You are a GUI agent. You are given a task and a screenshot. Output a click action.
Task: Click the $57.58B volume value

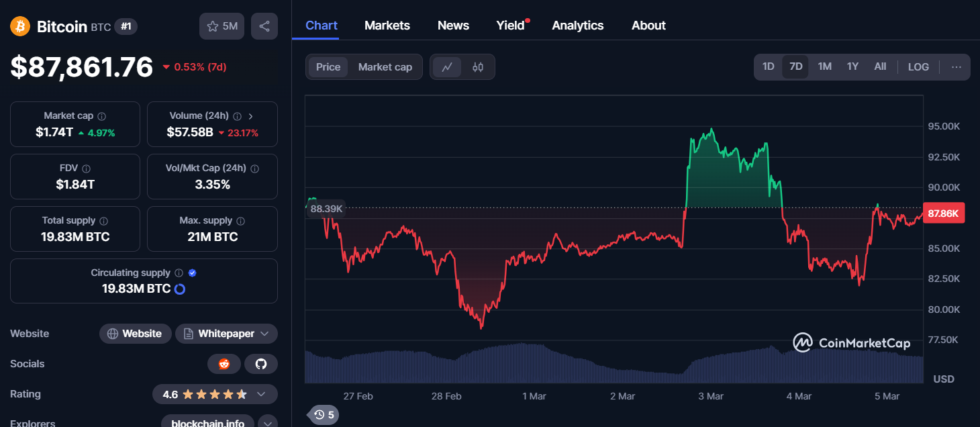[190, 132]
